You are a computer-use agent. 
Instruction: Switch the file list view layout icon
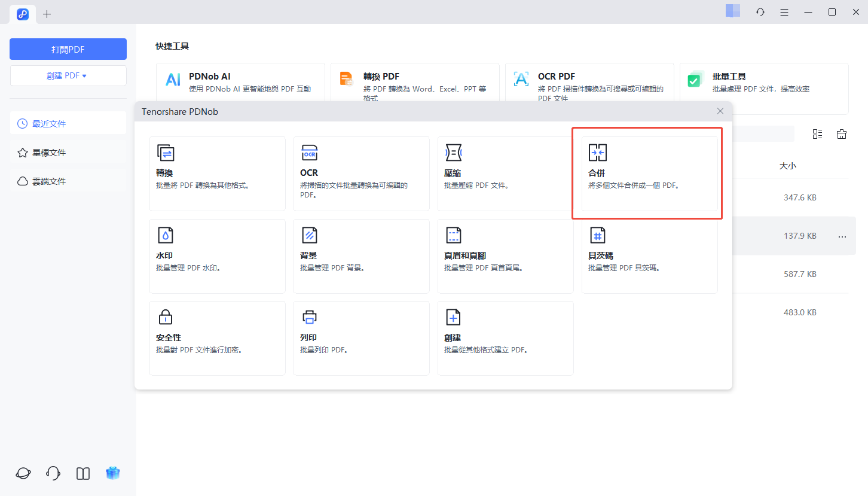(x=817, y=134)
